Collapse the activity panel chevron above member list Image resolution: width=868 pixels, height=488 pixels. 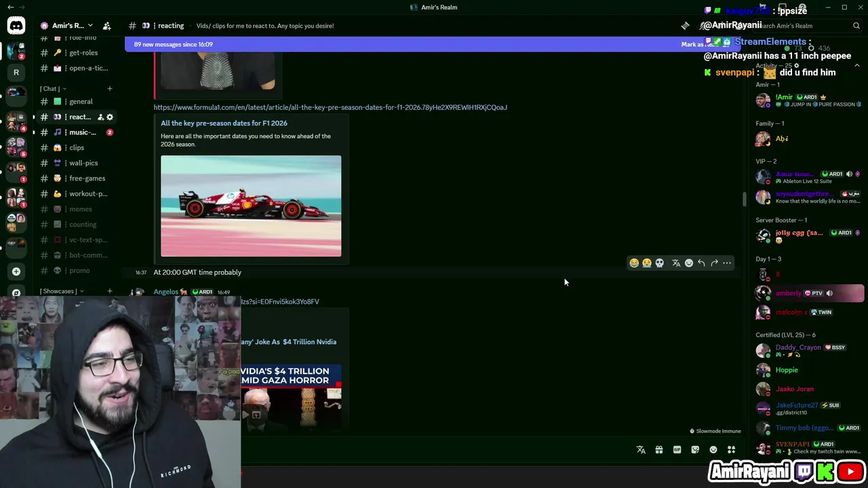pyautogui.click(x=857, y=66)
